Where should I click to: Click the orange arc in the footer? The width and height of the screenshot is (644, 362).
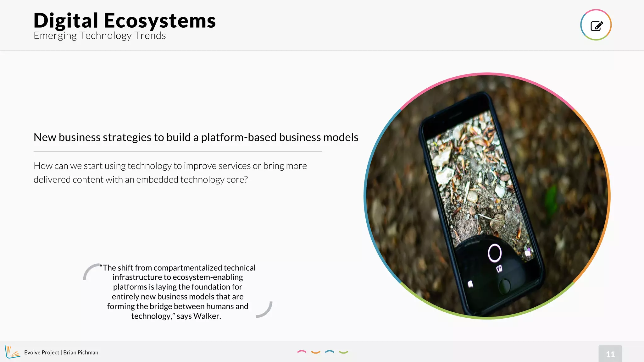(315, 352)
